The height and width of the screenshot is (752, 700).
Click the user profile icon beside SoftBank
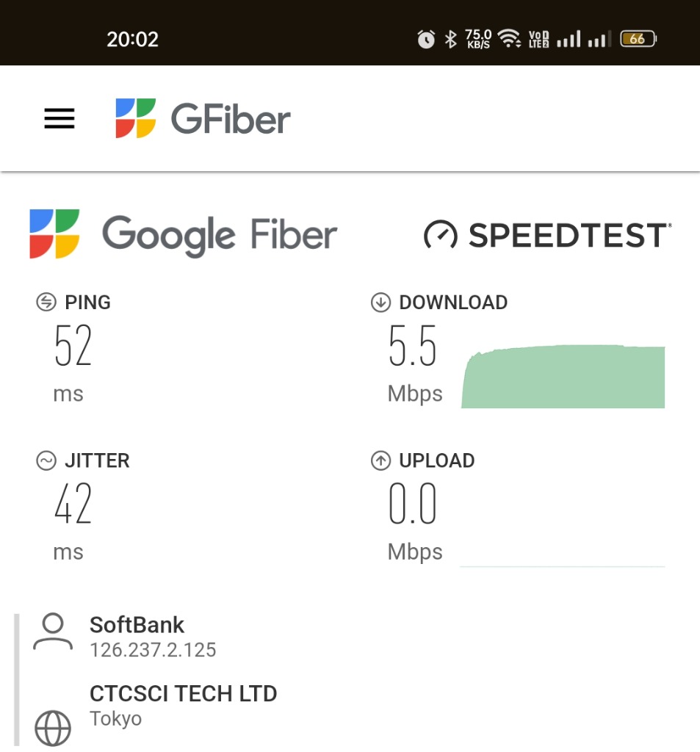pos(53,631)
